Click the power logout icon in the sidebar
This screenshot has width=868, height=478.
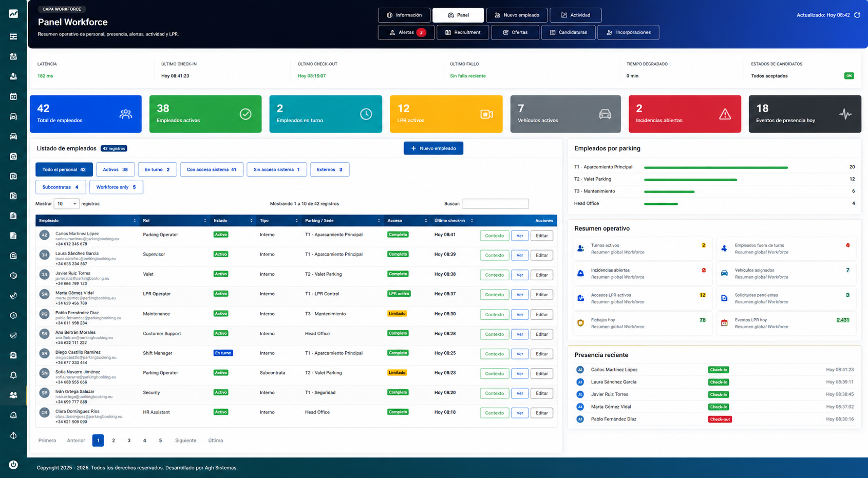[13, 465]
